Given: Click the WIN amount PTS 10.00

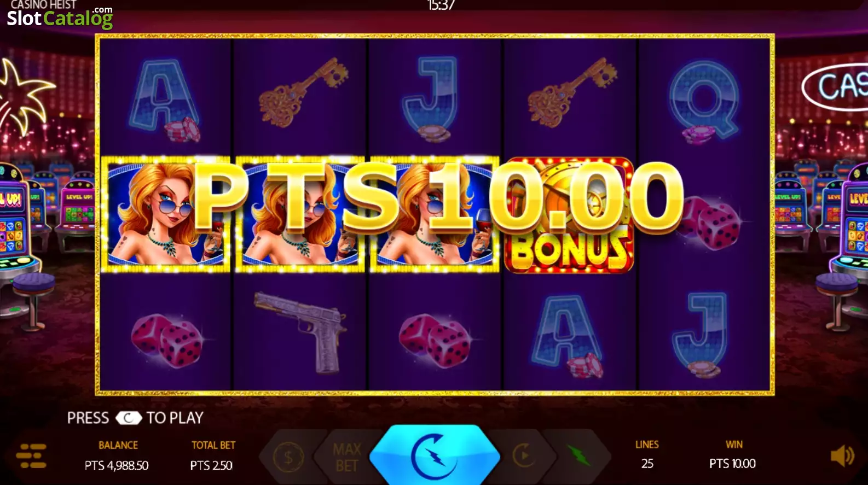Looking at the screenshot, I should [732, 464].
